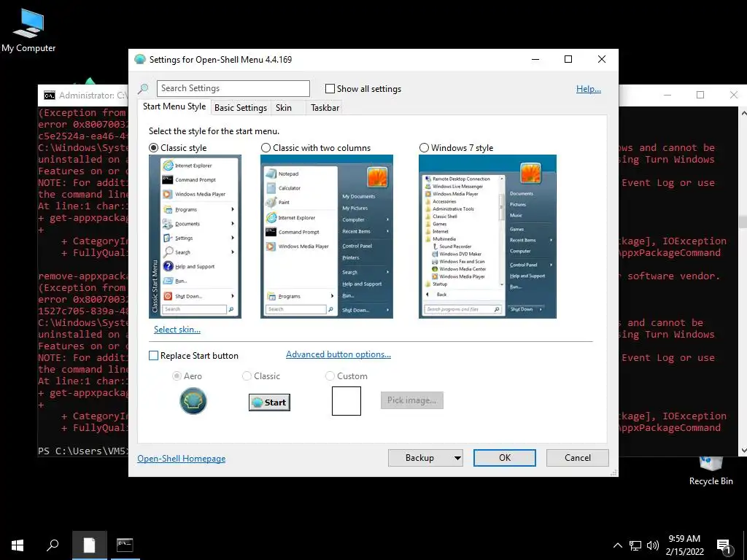Click the Cancel button
747x560 pixels.
578,458
